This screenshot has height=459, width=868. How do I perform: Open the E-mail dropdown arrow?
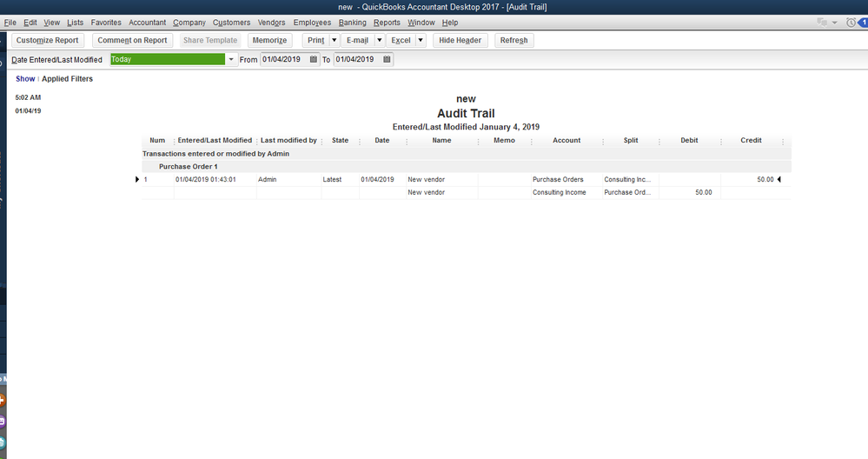tap(379, 40)
